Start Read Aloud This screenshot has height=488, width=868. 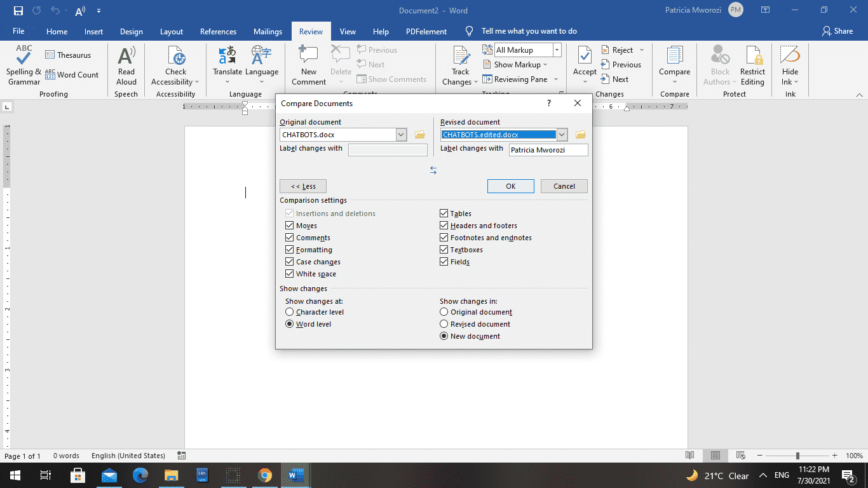click(126, 66)
